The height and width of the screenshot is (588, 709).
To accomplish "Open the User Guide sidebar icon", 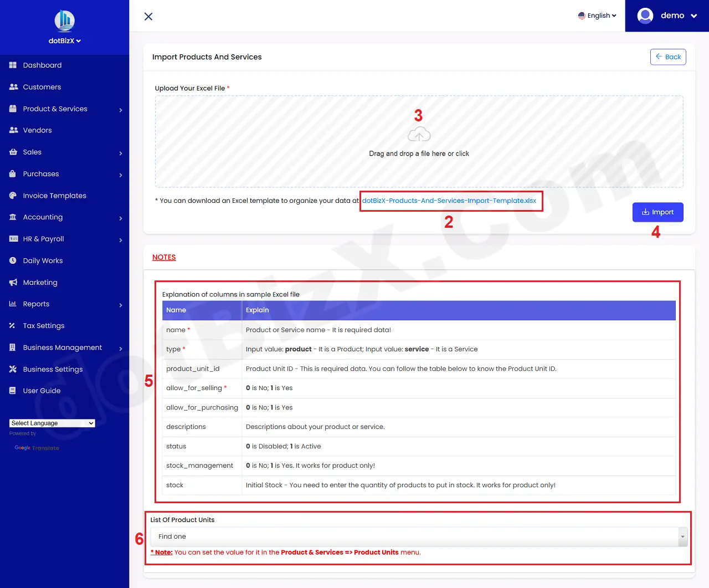I will click(12, 391).
